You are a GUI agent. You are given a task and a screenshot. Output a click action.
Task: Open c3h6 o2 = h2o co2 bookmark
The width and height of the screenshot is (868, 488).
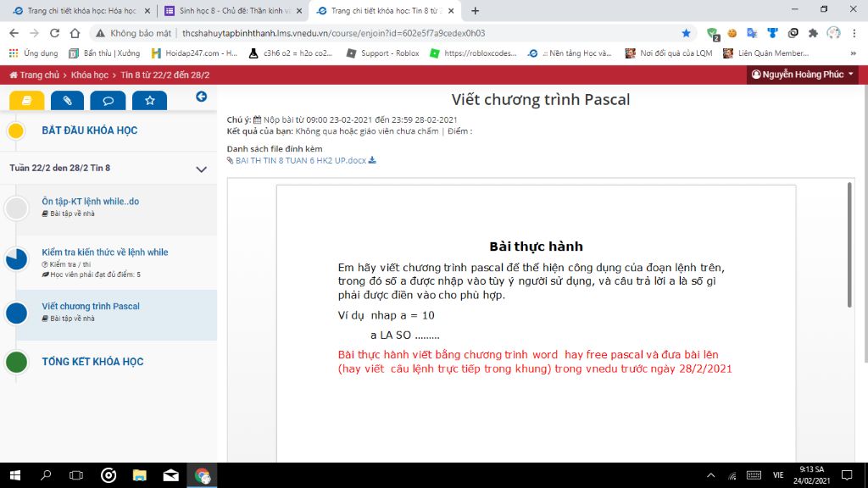291,53
